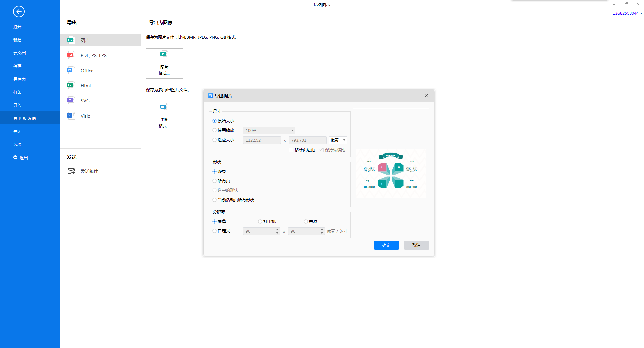
Task: Select the 所有页 radio option
Action: point(215,181)
